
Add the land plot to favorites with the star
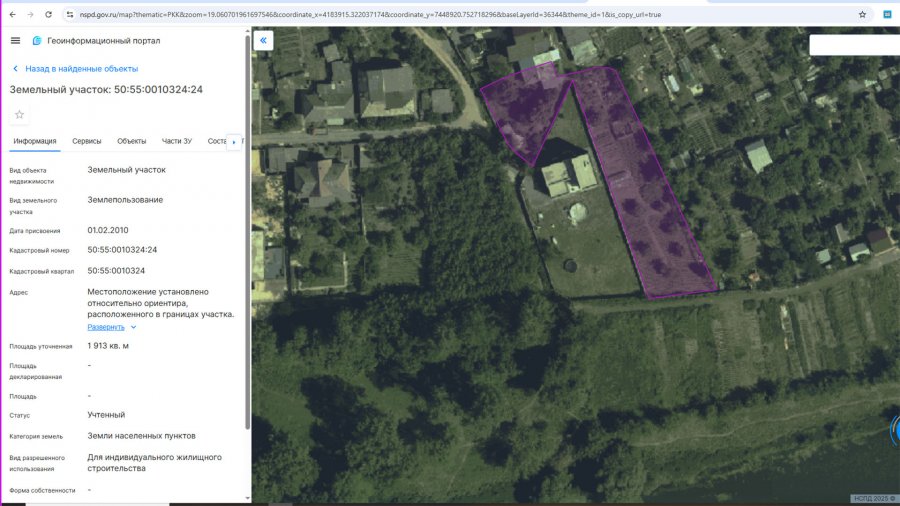[x=19, y=115]
